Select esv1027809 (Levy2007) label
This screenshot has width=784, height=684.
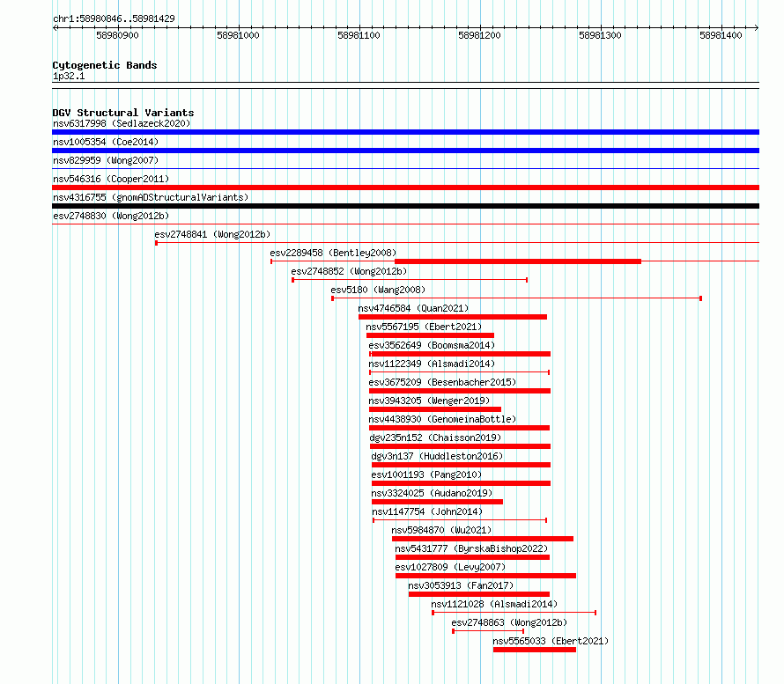450,567
